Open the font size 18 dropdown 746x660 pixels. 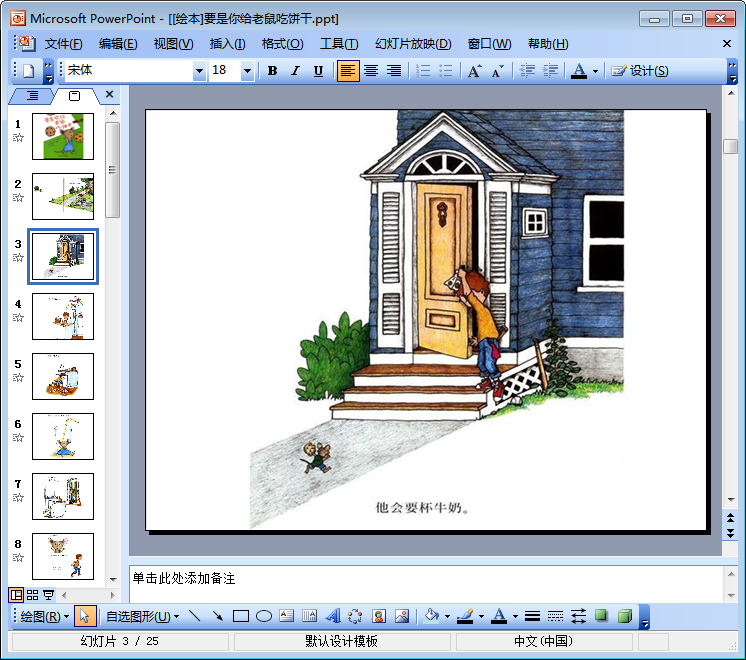(247, 71)
